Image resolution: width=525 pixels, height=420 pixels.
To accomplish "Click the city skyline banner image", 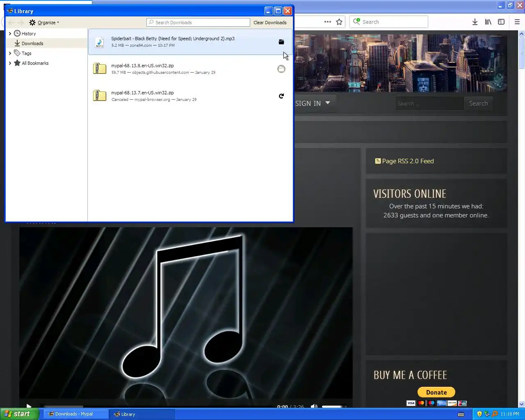I will click(400, 63).
